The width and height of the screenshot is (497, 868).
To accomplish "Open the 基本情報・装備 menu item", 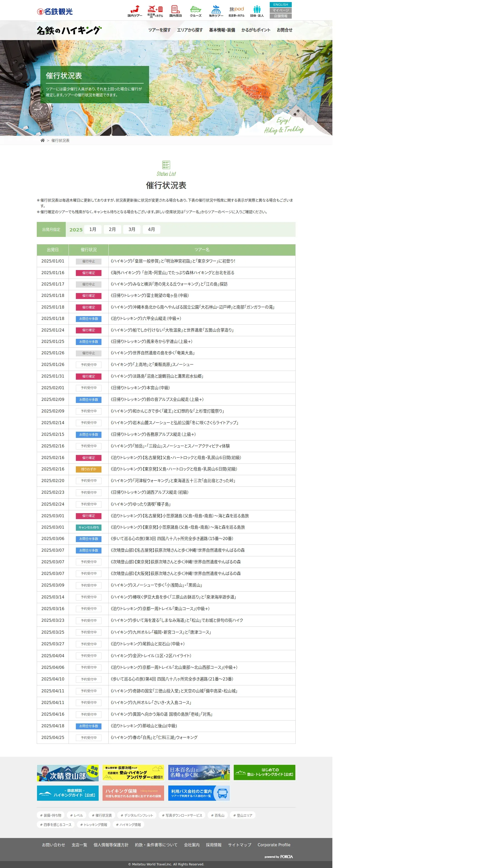I will click(222, 30).
